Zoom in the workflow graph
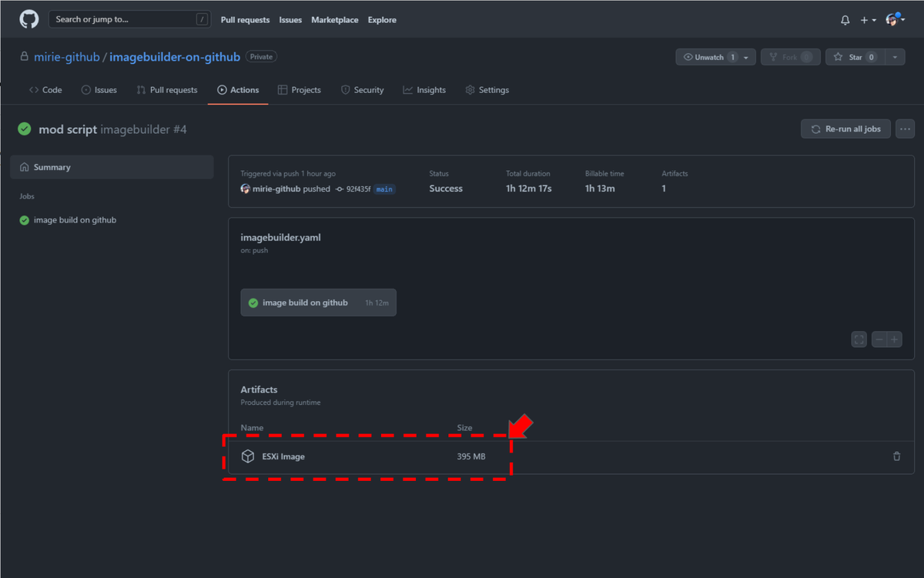Image resolution: width=924 pixels, height=578 pixels. [x=894, y=339]
